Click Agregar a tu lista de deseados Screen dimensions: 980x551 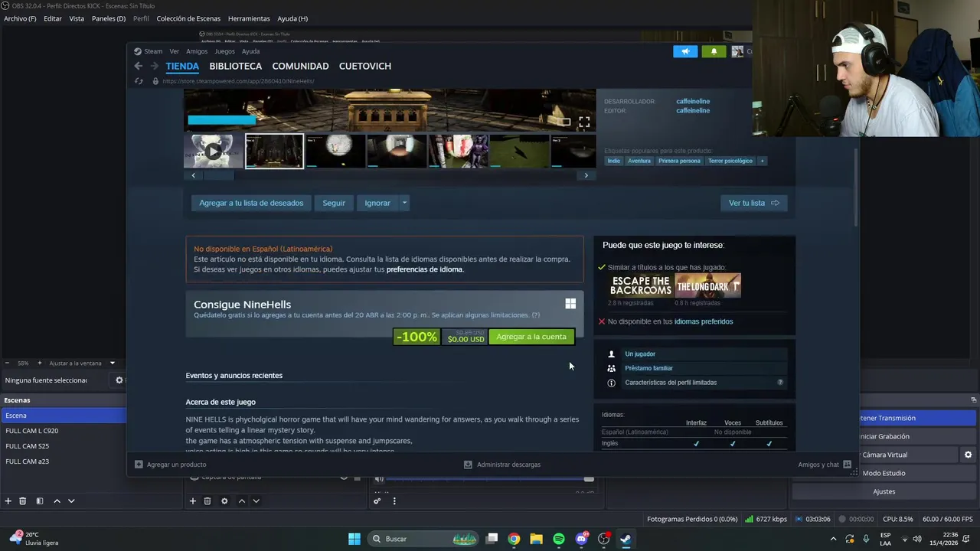[x=251, y=203]
